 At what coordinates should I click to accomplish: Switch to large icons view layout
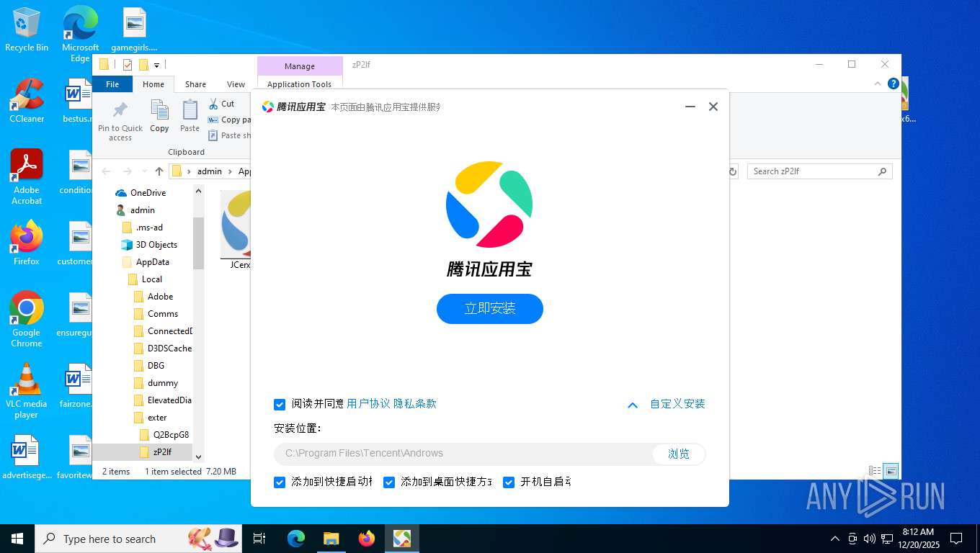click(891, 472)
